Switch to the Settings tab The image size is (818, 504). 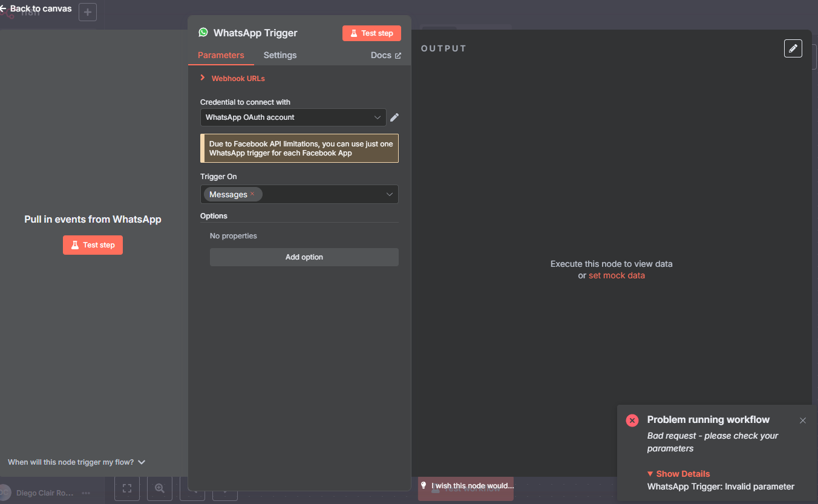(280, 55)
